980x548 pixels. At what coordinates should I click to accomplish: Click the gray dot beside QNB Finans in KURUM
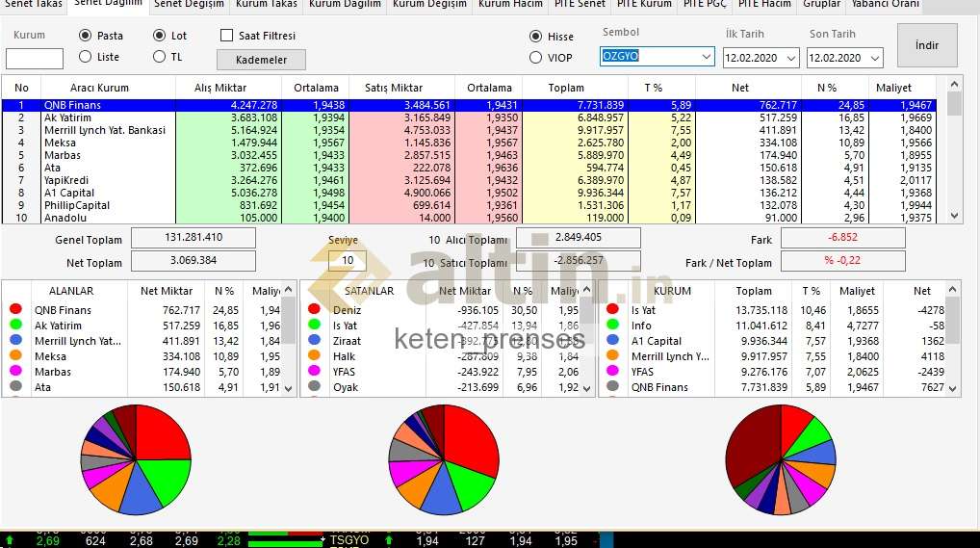click(x=612, y=386)
